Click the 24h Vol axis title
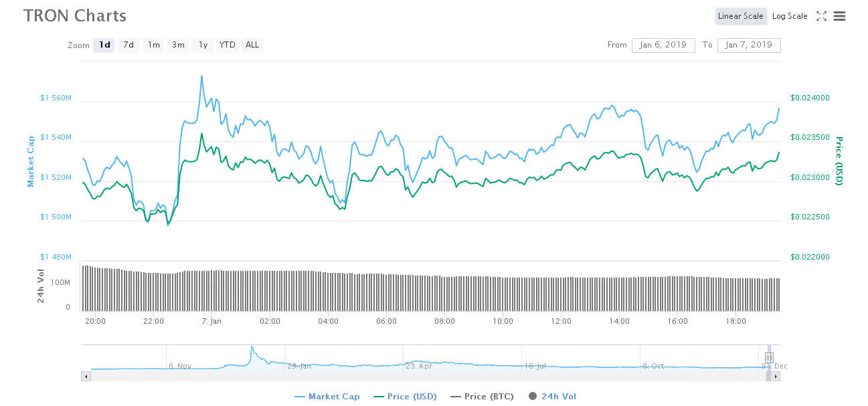Image resolution: width=868 pixels, height=406 pixels. pyautogui.click(x=41, y=286)
